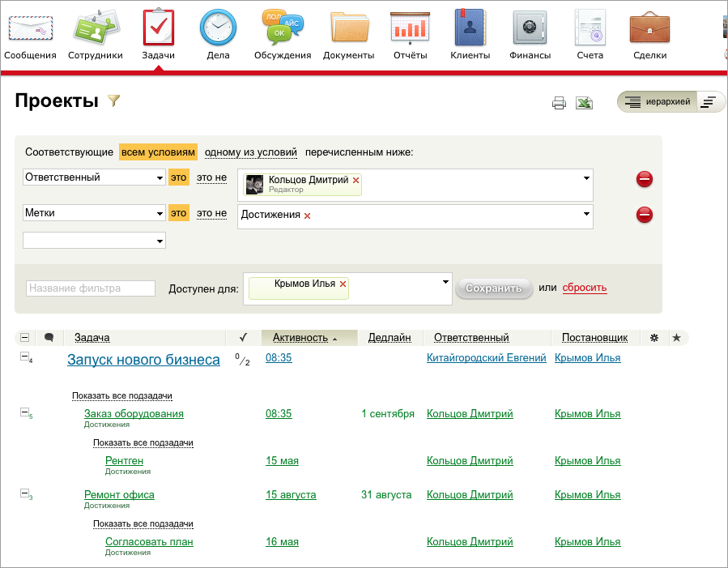
Task: Collapse the Запуск нового бизнеса project
Action: tap(24, 357)
